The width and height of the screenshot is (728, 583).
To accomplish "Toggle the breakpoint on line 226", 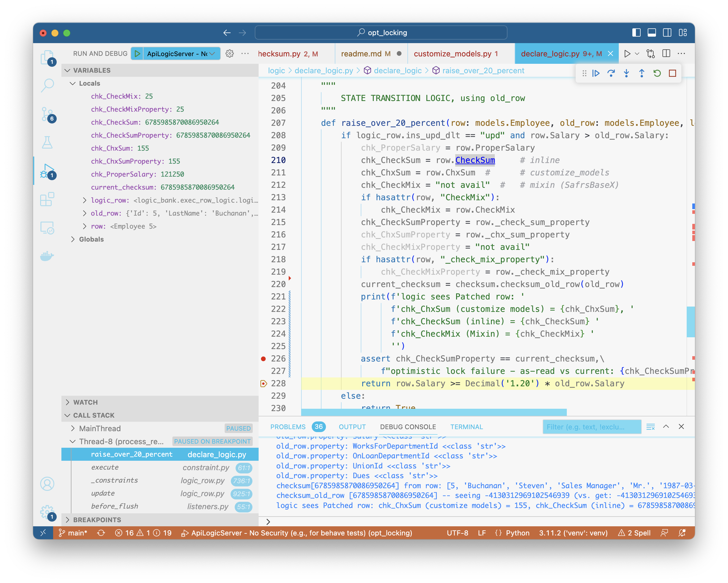I will point(263,359).
